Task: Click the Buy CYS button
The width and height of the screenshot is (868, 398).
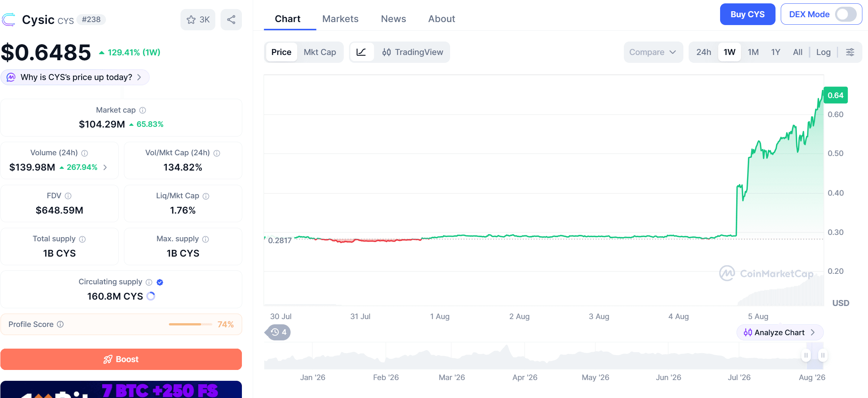Action: [x=747, y=14]
